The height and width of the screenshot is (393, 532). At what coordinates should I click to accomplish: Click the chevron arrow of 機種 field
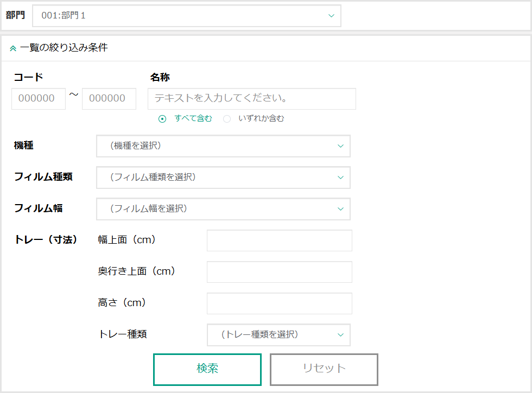point(340,146)
